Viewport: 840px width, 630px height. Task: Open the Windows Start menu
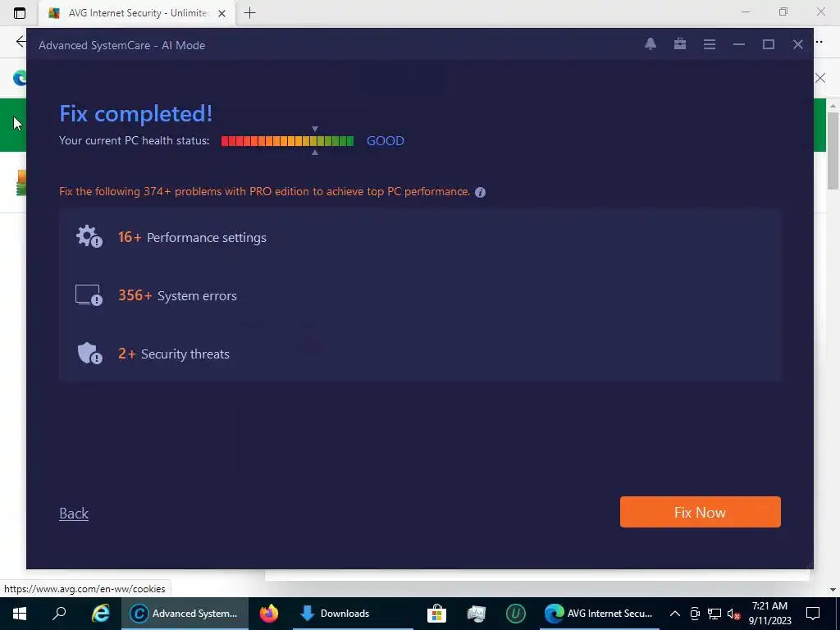point(20,614)
